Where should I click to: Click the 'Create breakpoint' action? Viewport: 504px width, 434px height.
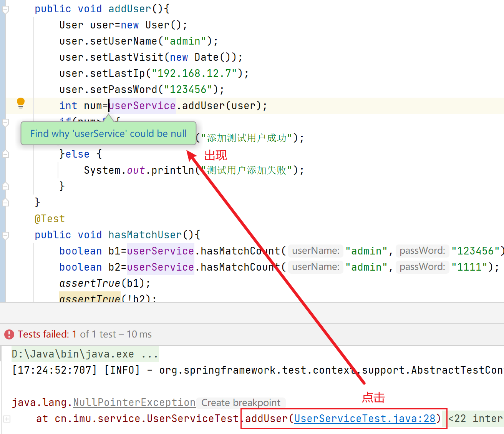click(241, 402)
